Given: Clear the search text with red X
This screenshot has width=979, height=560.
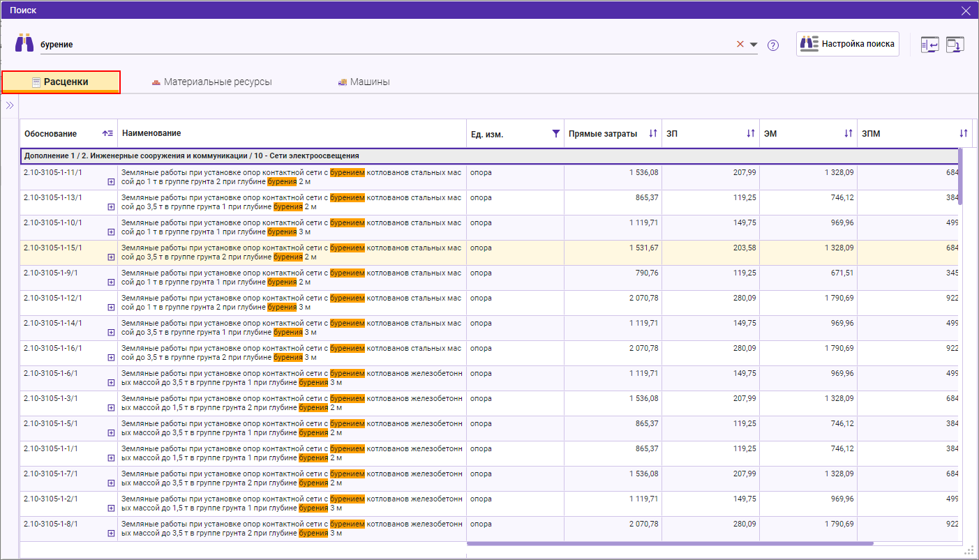Looking at the screenshot, I should (740, 44).
